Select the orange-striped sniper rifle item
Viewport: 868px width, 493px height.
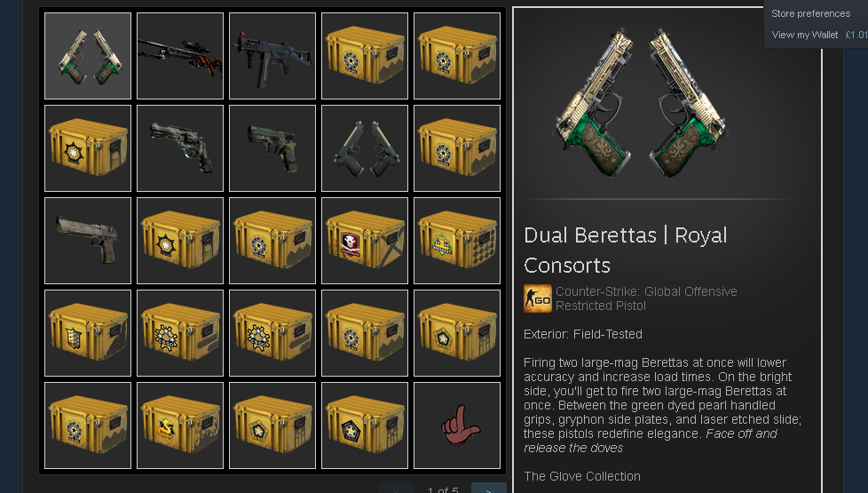tap(180, 56)
